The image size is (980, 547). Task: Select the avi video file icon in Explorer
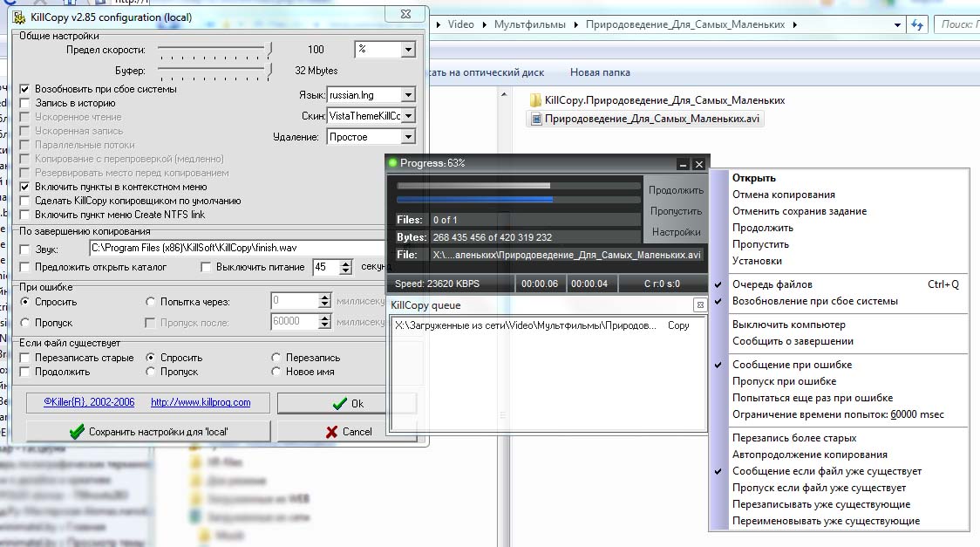(535, 119)
